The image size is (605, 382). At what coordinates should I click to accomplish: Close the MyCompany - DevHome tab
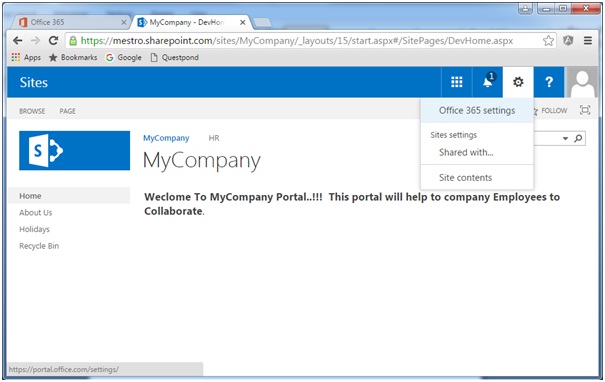(243, 22)
